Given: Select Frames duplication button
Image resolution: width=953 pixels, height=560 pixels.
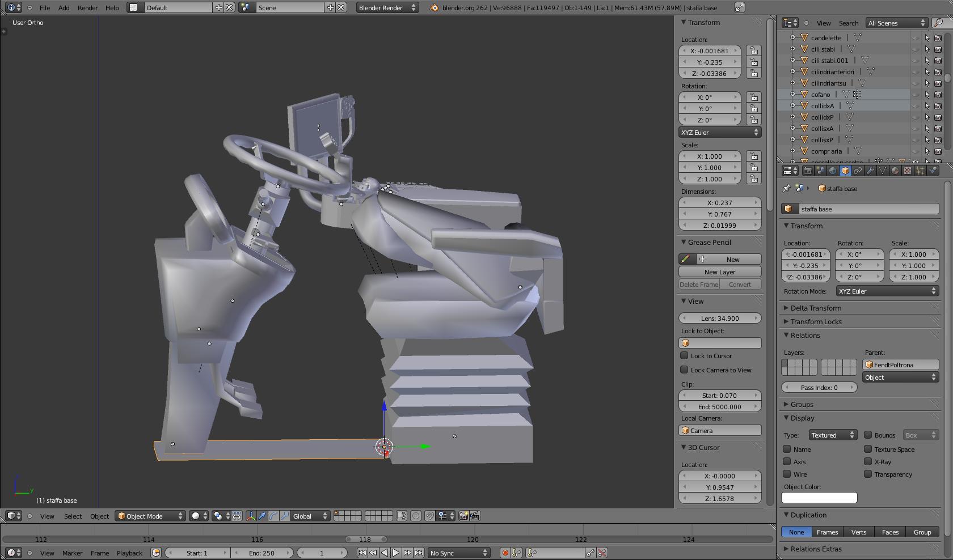Looking at the screenshot, I should (827, 532).
